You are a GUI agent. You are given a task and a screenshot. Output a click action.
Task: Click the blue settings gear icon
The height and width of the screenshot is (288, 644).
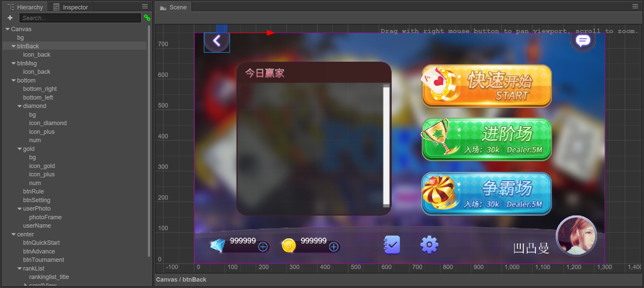pos(429,245)
